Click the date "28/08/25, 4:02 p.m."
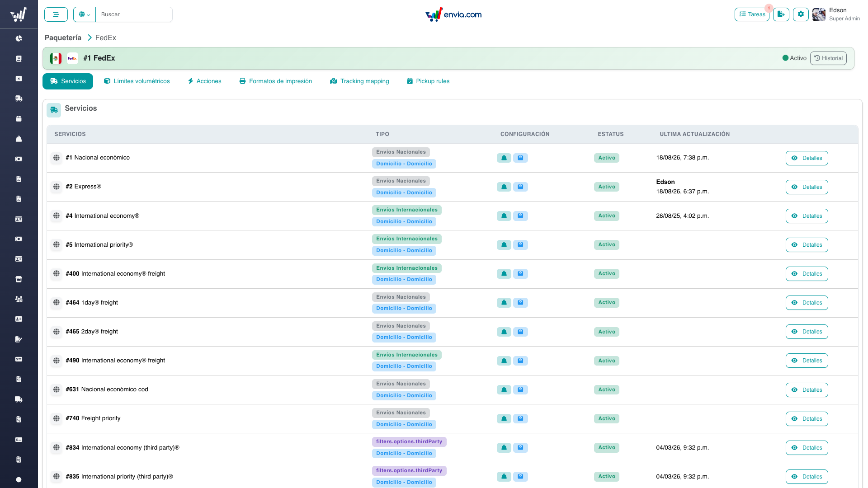The width and height of the screenshot is (868, 488). (683, 216)
